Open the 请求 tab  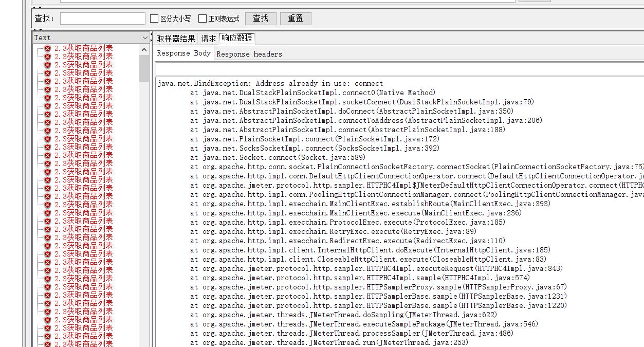[x=209, y=39]
